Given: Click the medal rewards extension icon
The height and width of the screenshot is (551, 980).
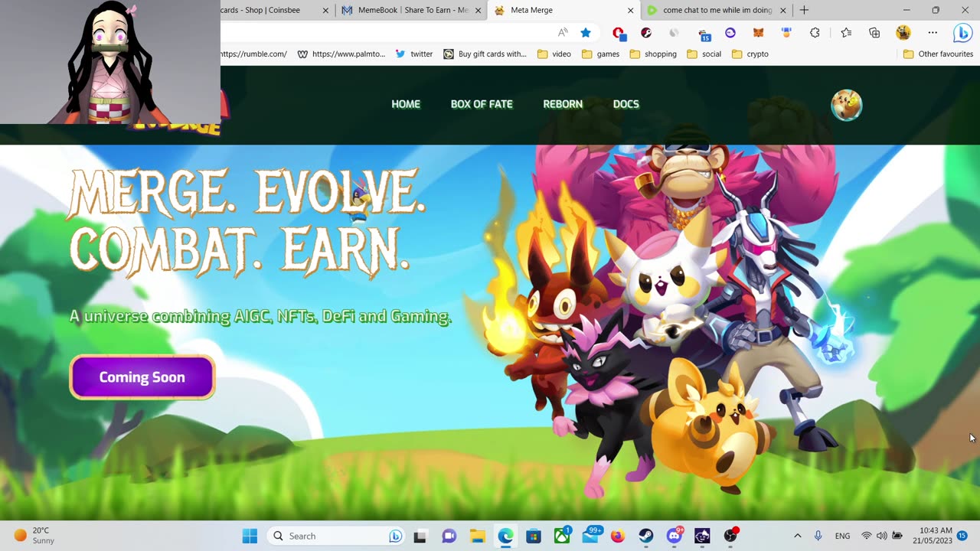Looking at the screenshot, I should pos(786,33).
